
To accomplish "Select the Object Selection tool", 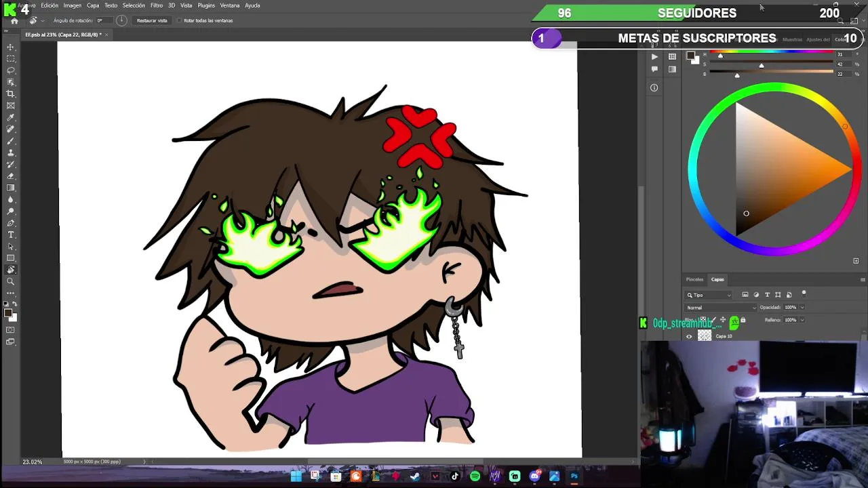I will pos(11,82).
